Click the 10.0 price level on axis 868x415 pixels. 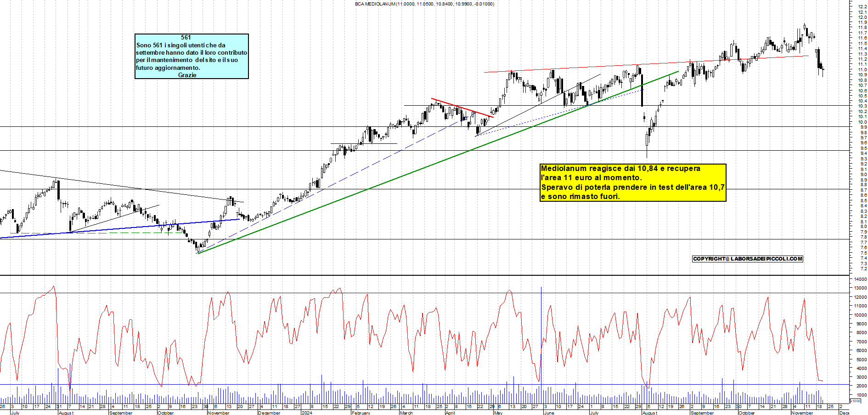pos(862,122)
